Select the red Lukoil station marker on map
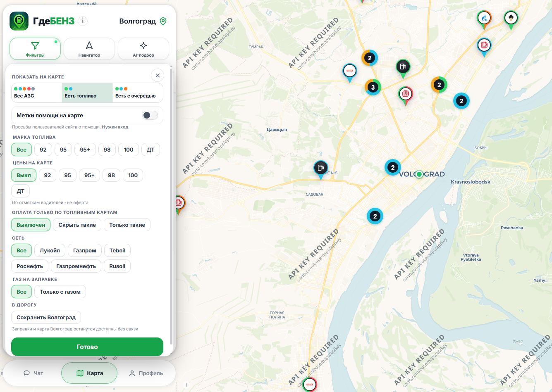552x392 pixels. [x=406, y=95]
